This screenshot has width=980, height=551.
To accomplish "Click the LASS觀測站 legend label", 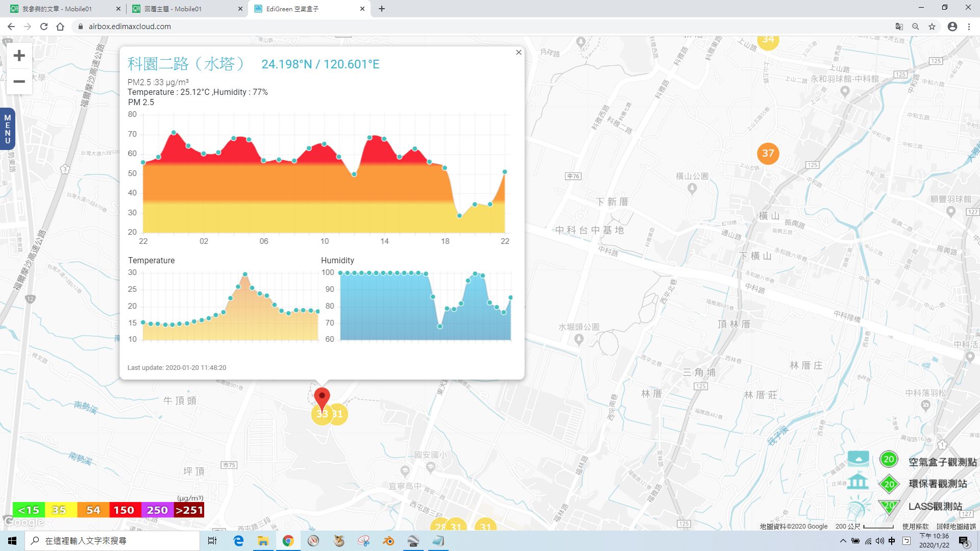I will coord(935,506).
